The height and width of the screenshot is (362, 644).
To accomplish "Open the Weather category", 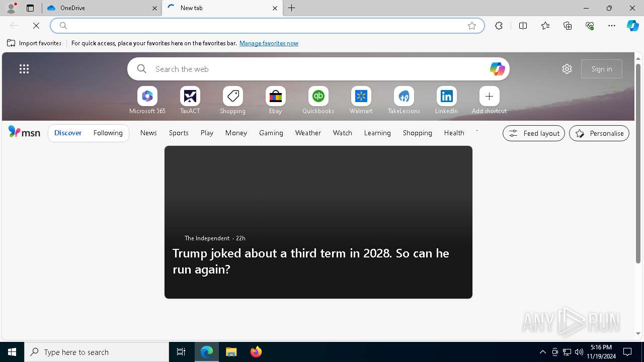I will click(308, 133).
